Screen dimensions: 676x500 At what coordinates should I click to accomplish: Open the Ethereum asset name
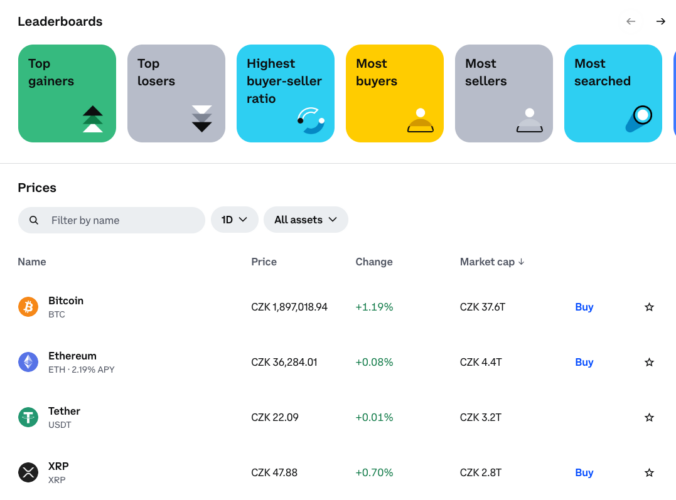pos(72,356)
